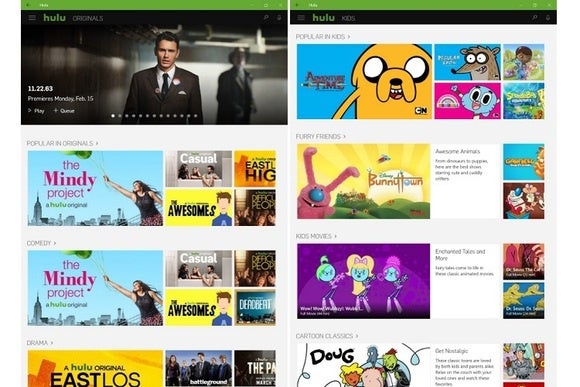Image resolution: width=580 pixels, height=387 pixels.
Task: Click search icon in Originals header
Action: click(x=266, y=17)
